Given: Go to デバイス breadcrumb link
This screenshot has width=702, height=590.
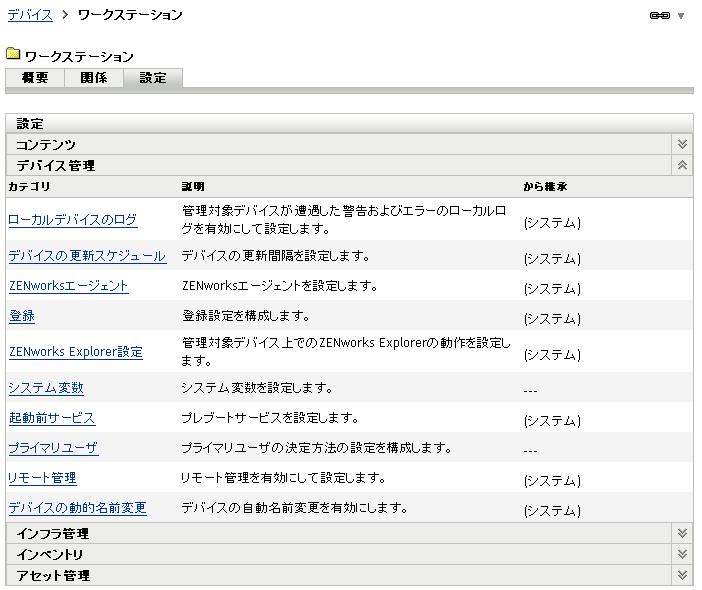Looking at the screenshot, I should (30, 15).
